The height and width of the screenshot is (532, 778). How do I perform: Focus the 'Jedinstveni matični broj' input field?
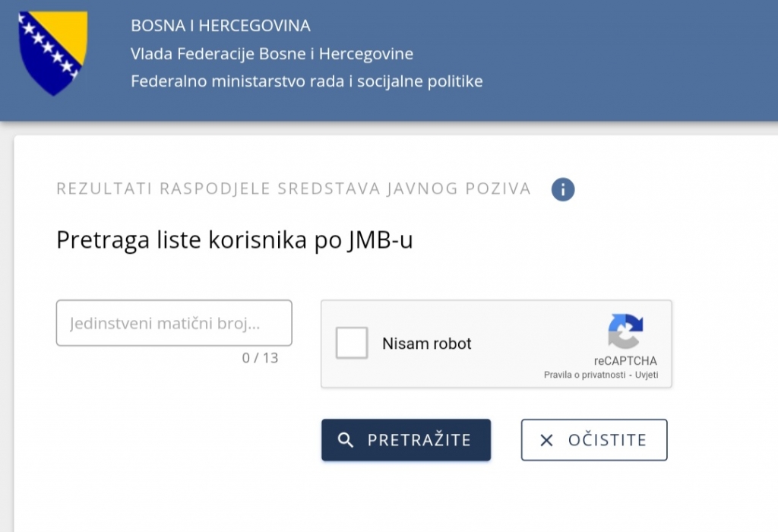pos(174,322)
